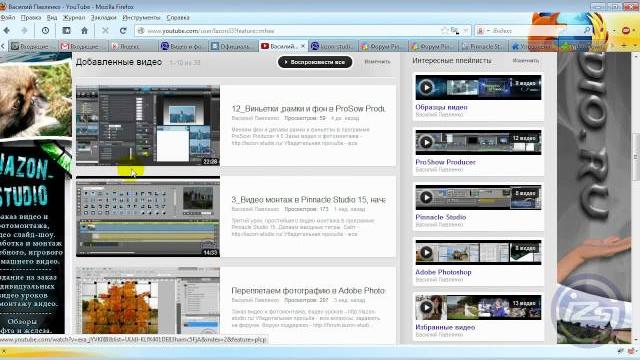Open the Избранные видео playlist link
Viewport: 640px width, 360px height.
(x=445, y=327)
